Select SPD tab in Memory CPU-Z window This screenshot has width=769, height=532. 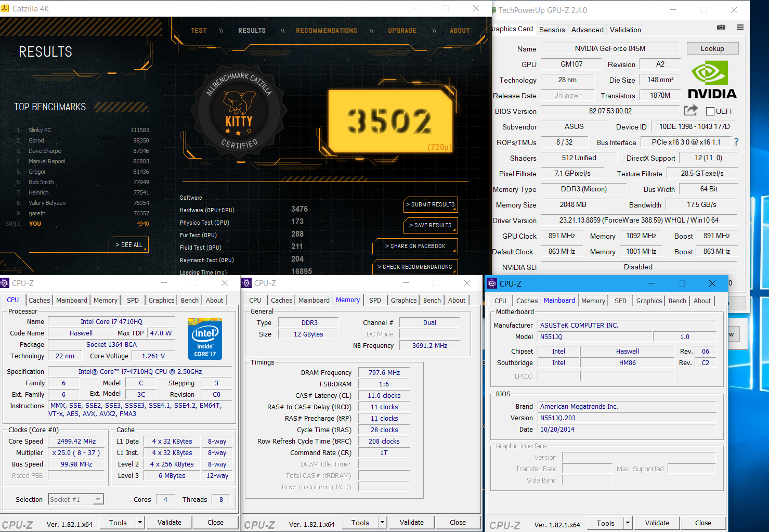(375, 300)
